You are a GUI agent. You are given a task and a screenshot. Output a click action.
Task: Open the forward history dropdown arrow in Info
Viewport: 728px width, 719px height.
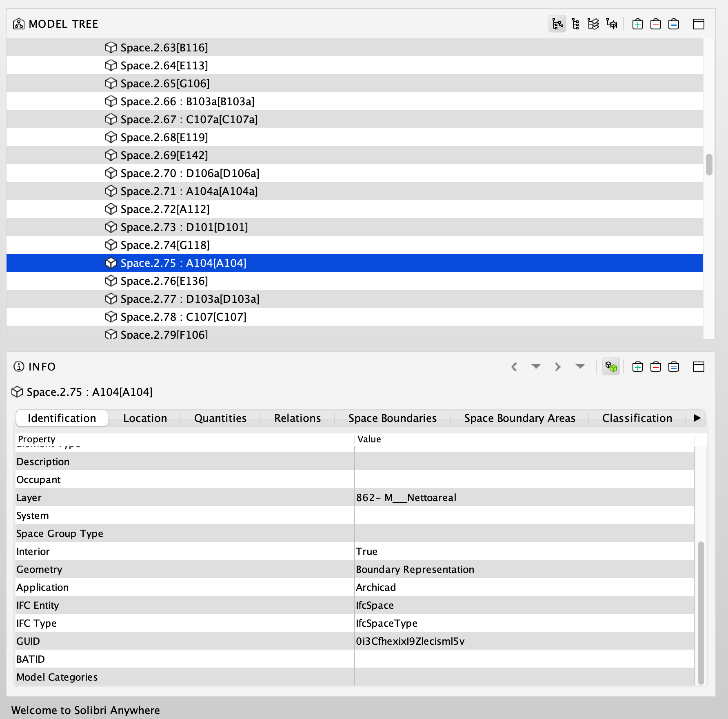click(x=580, y=366)
